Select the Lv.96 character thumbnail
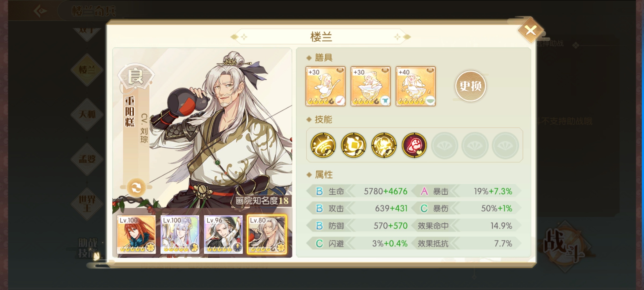The image size is (644, 290). 223,234
